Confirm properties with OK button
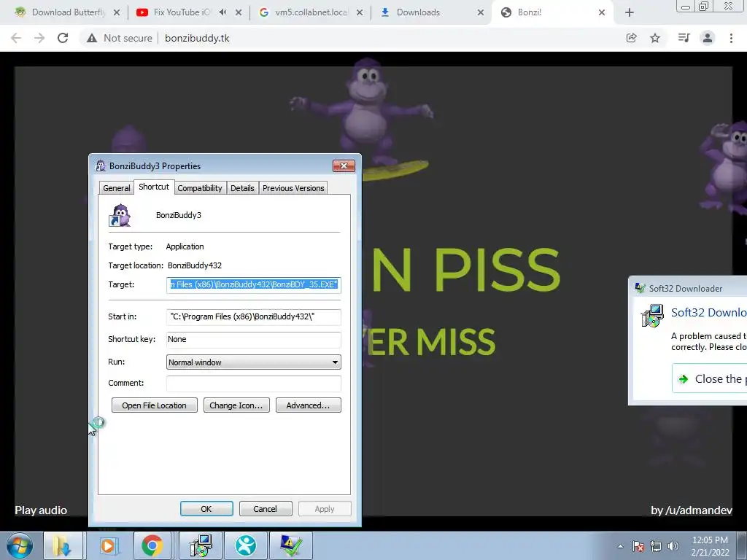The image size is (747, 560). [x=206, y=509]
